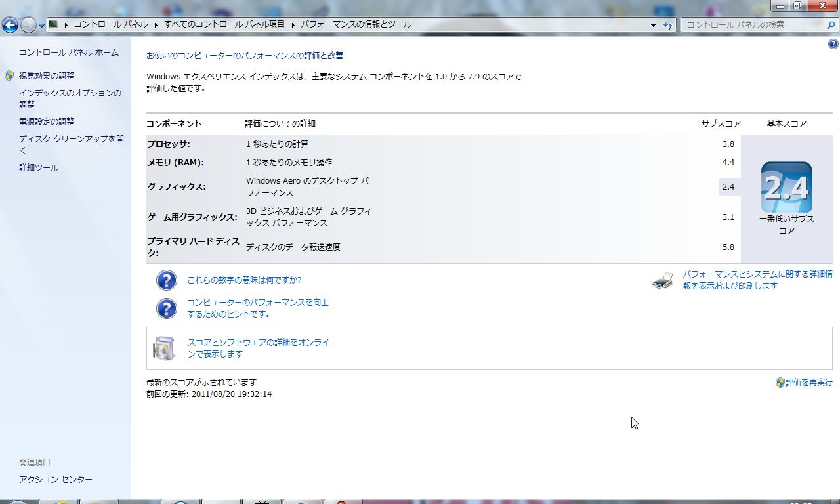Open 視覚効果の調整 link
Screen dimensions: 840x504
tap(47, 75)
